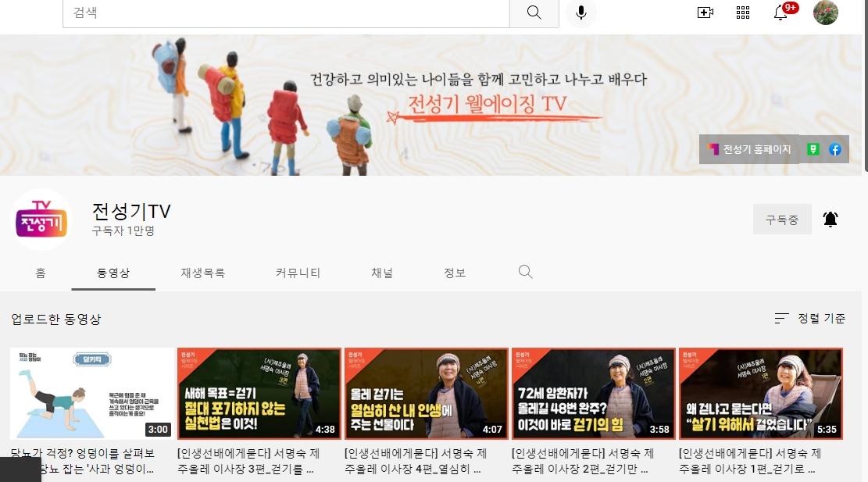Go to the 커뮤니티 tab
The width and height of the screenshot is (868, 482).
click(x=298, y=273)
